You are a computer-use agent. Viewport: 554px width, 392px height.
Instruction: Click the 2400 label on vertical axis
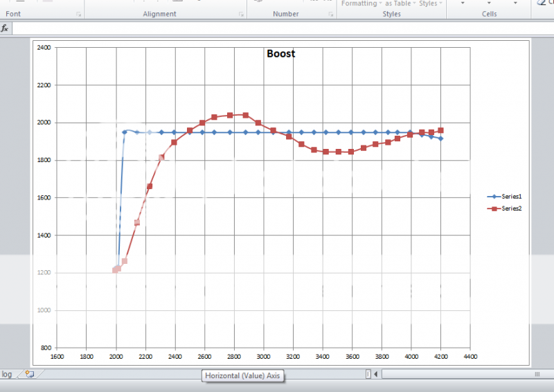44,47
